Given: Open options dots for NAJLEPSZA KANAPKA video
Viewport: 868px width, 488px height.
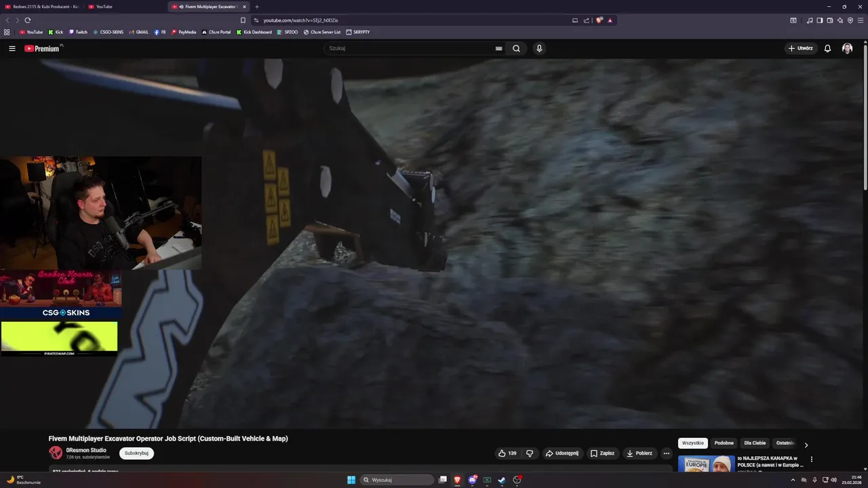Looking at the screenshot, I should pos(811,460).
